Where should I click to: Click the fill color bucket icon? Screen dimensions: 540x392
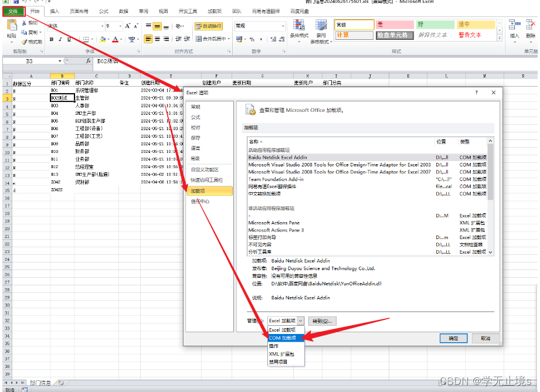pos(102,39)
